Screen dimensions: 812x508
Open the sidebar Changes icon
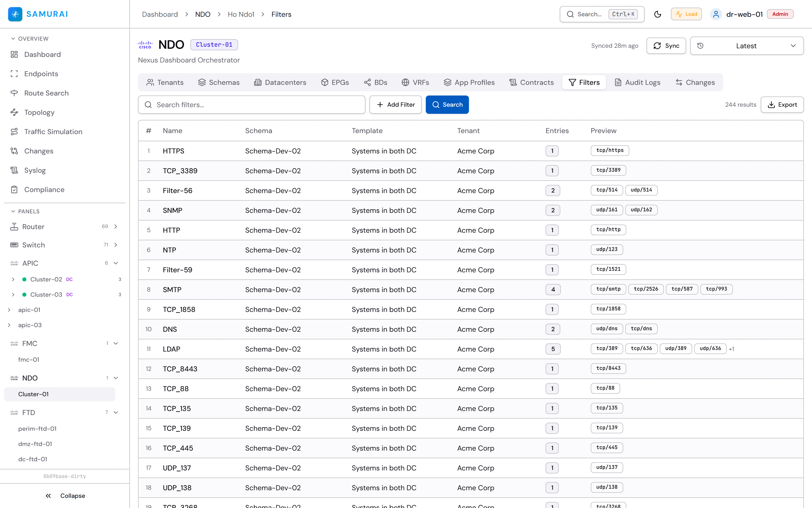tap(14, 151)
